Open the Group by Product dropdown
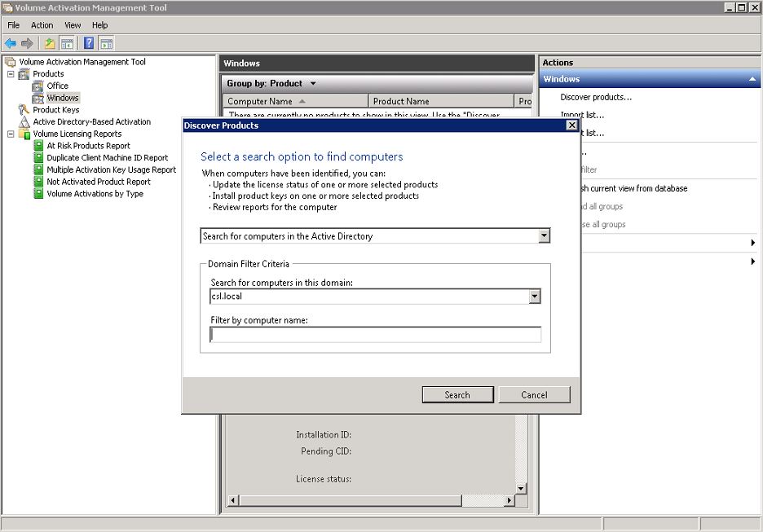The height and width of the screenshot is (532, 763). point(313,84)
